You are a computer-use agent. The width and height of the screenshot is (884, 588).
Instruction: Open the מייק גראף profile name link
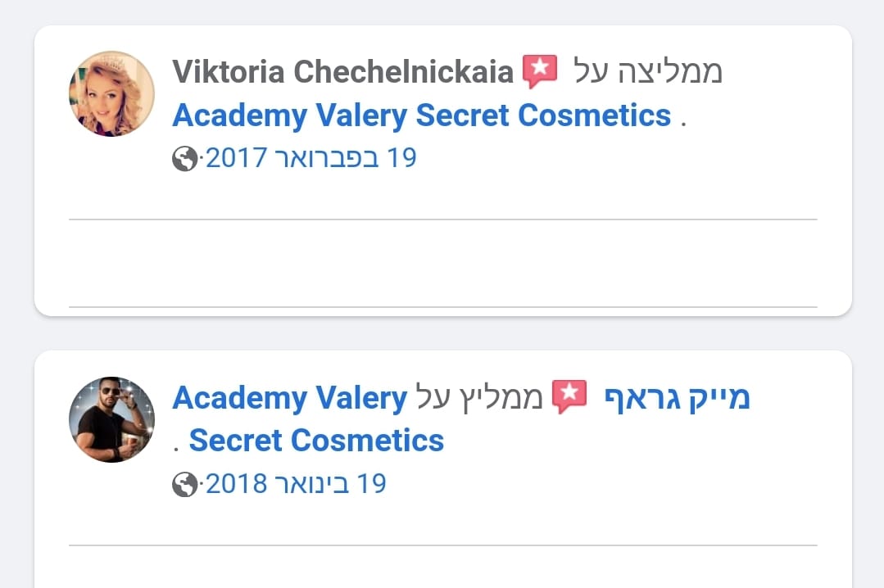pos(677,398)
